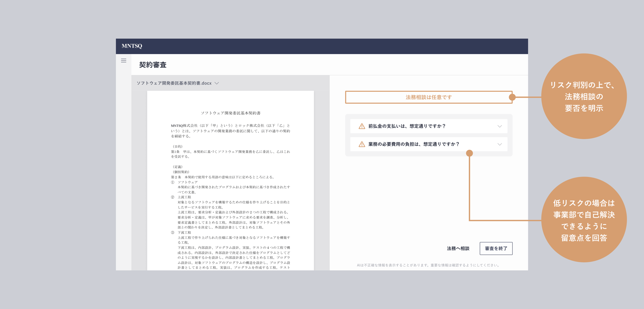Click the document title inside the preview
The height and width of the screenshot is (309, 644).
tap(231, 113)
